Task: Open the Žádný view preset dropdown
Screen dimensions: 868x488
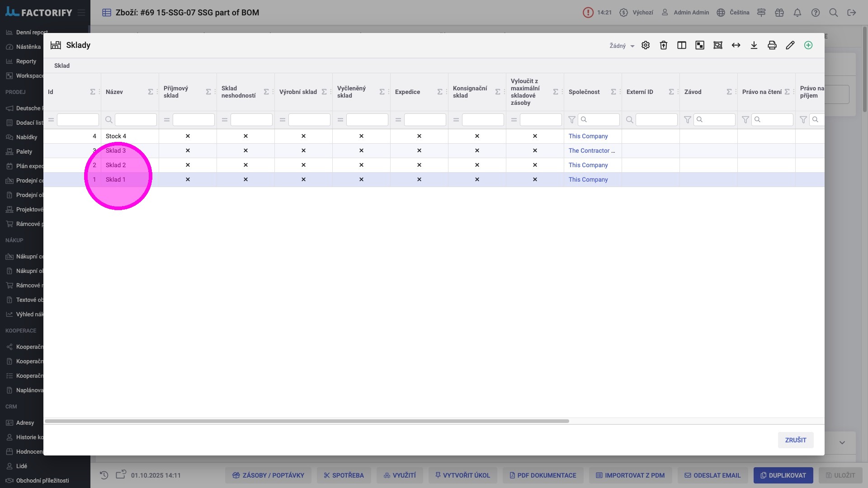Action: point(622,46)
